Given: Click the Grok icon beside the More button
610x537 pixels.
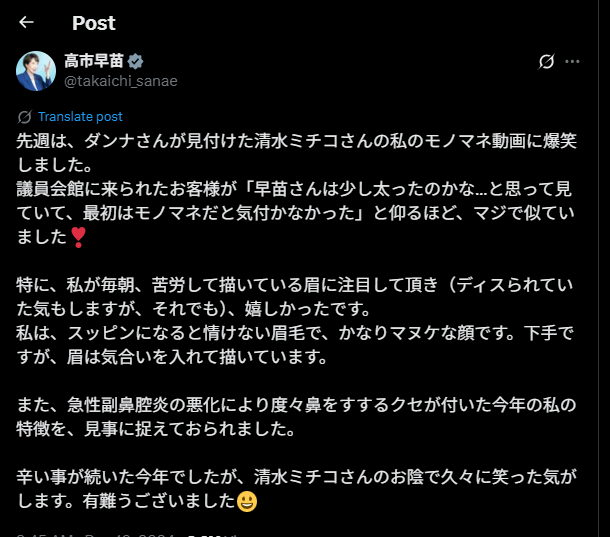Looking at the screenshot, I should (546, 61).
